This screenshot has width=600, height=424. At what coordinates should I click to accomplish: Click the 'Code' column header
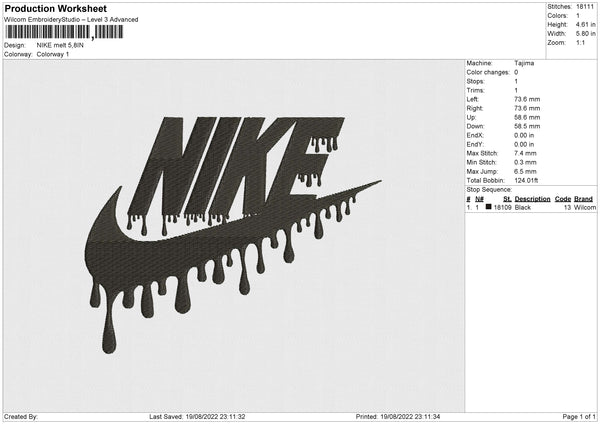click(563, 199)
